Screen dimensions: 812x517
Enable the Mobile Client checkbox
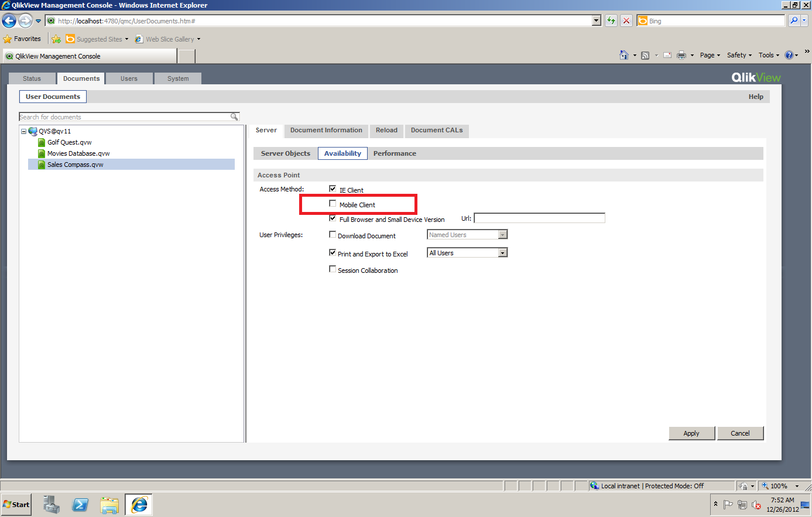click(x=333, y=203)
